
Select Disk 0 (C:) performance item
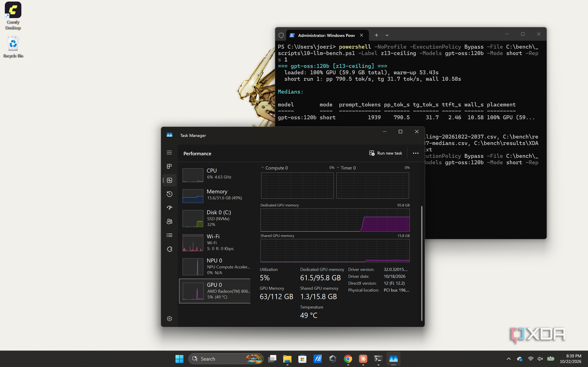pos(215,218)
